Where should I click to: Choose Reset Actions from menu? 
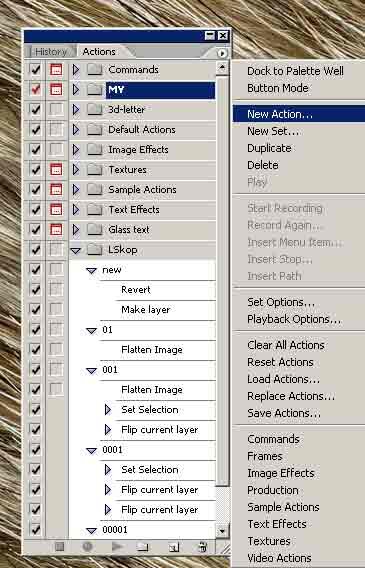point(299,362)
